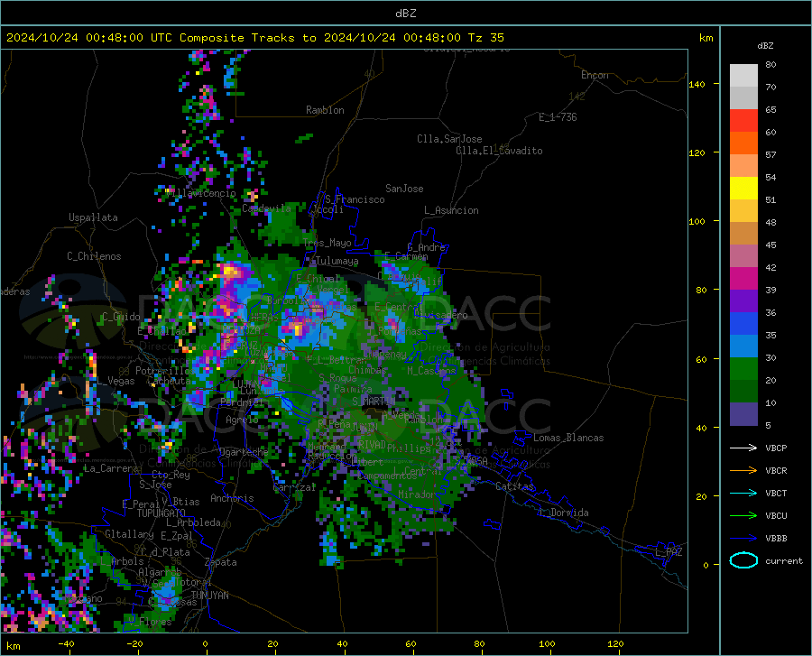The height and width of the screenshot is (656, 812).
Task: Click the 'Zapata' map label
Action: pos(221,562)
